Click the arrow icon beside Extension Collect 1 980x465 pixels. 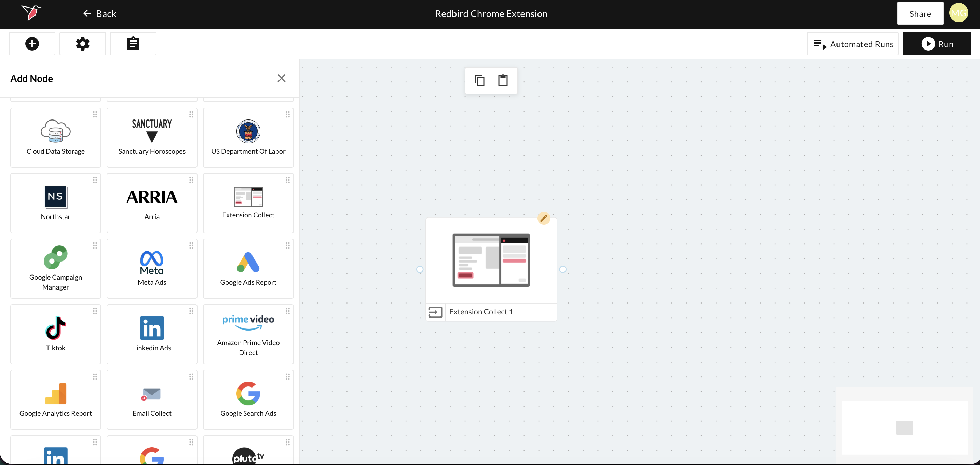(x=435, y=312)
